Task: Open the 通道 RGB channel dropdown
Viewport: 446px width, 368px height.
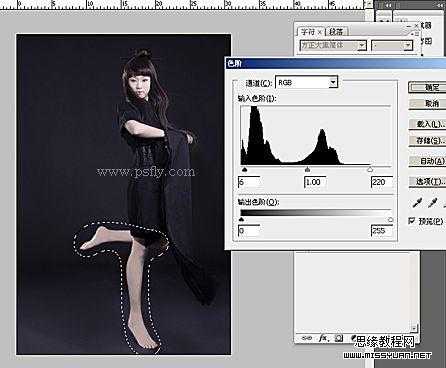Action: 306,82
